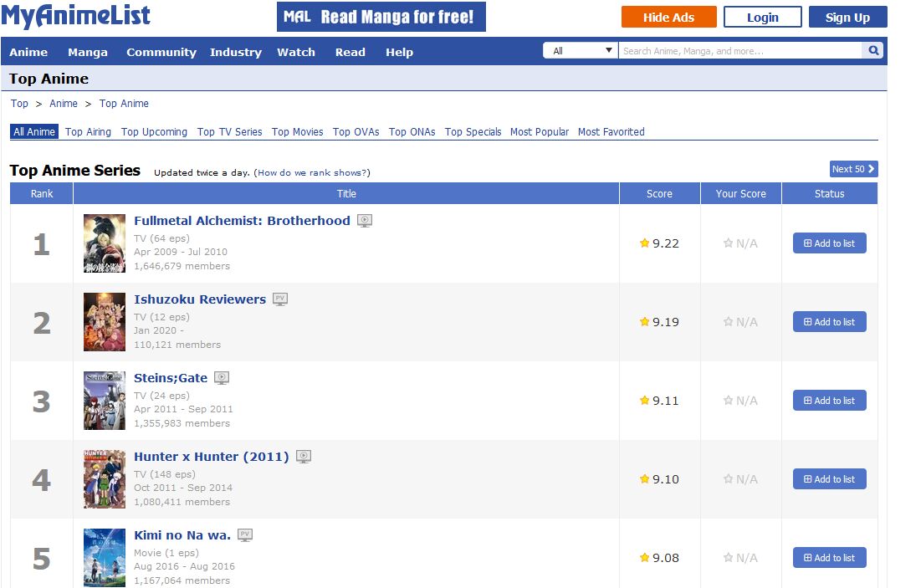Open Ishuzoku Reviewers title link
Screen dimensions: 921x588
200,299
